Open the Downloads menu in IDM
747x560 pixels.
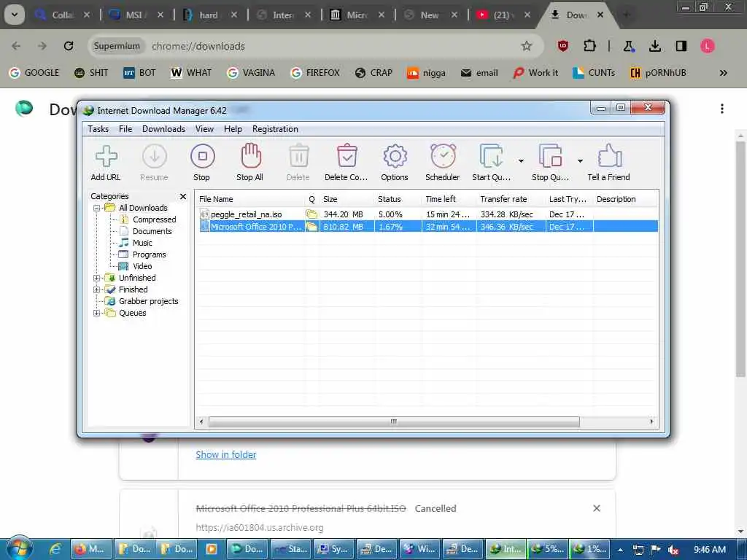pyautogui.click(x=163, y=129)
